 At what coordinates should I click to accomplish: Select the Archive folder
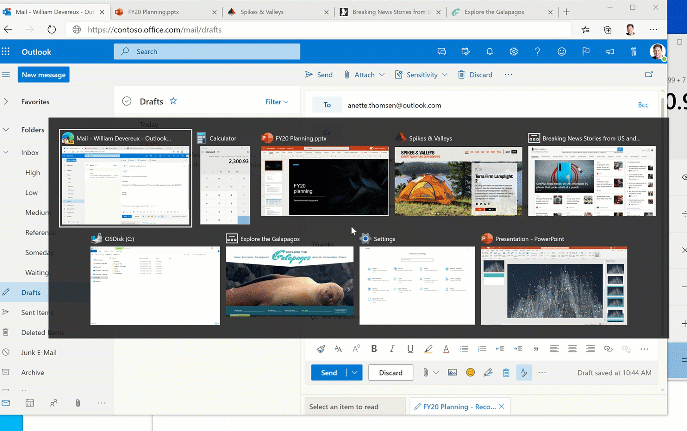(x=32, y=372)
